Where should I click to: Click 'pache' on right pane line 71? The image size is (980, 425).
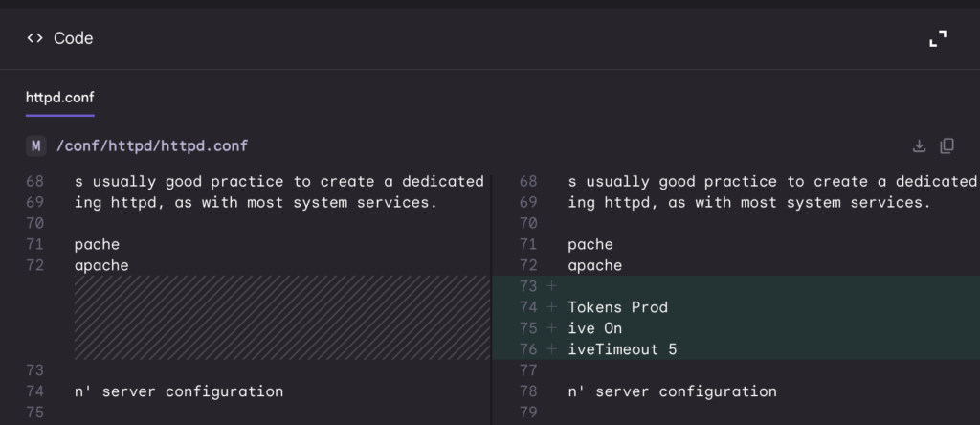click(x=590, y=244)
